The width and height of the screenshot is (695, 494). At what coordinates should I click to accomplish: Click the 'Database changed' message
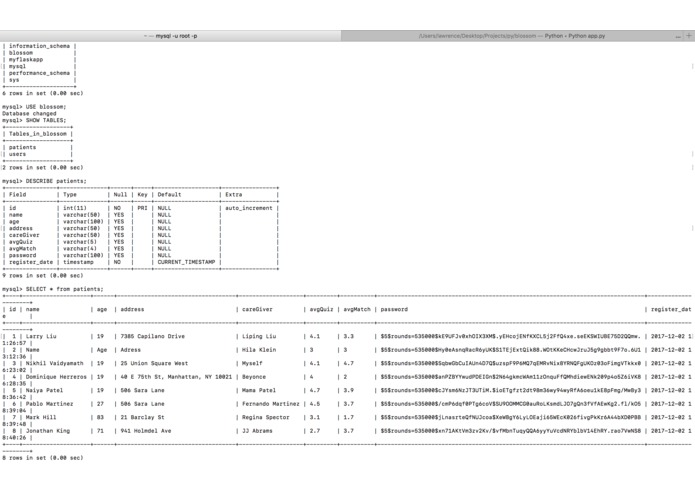tap(29, 113)
